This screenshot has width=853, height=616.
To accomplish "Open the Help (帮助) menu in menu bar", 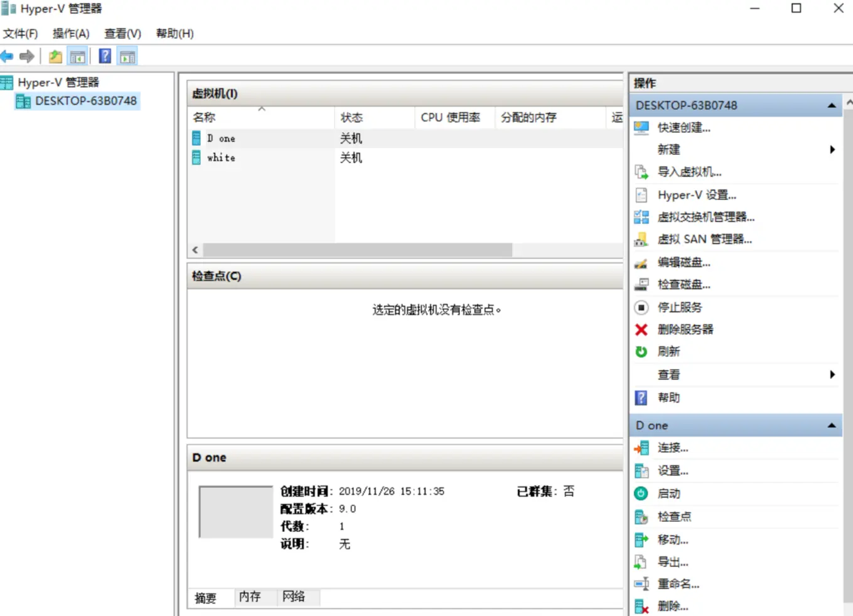I will (x=174, y=34).
